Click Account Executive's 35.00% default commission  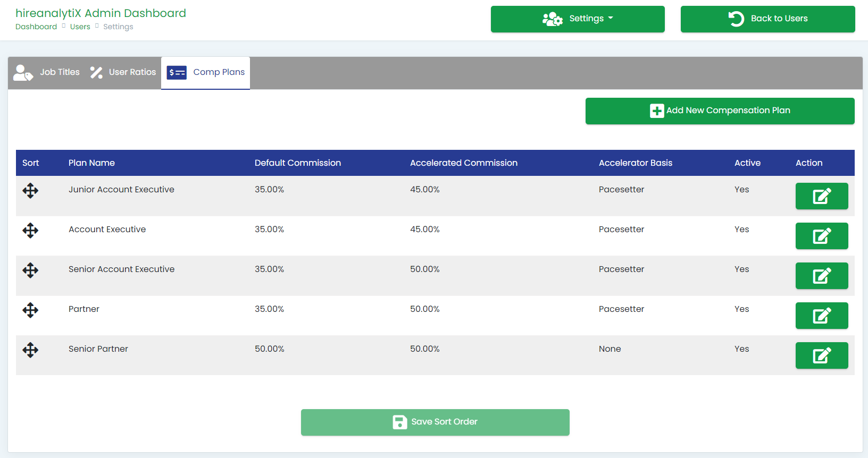point(270,230)
